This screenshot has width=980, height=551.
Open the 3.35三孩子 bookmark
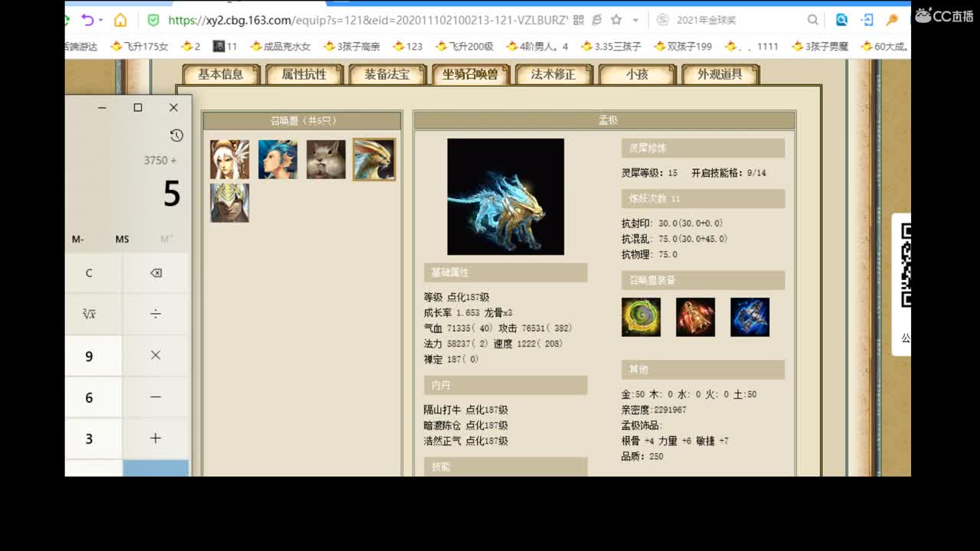(x=611, y=46)
